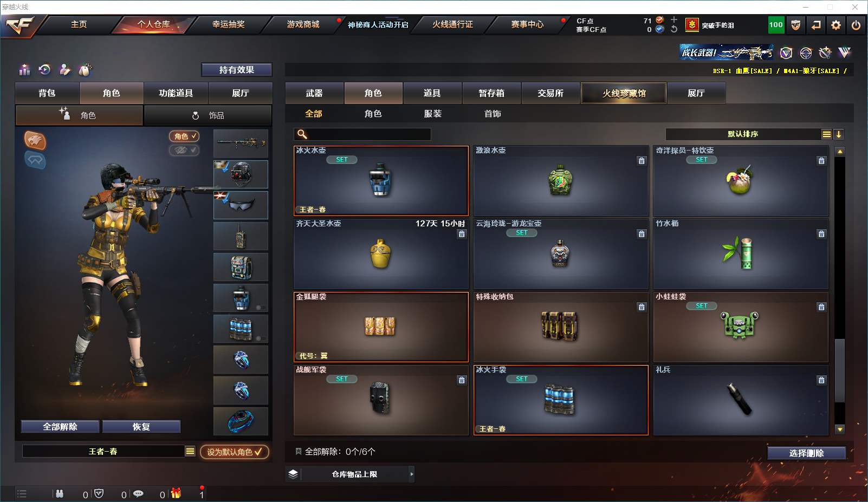Click the statistics bar-chart icon
This screenshot has width=868, height=502.
coord(25,70)
